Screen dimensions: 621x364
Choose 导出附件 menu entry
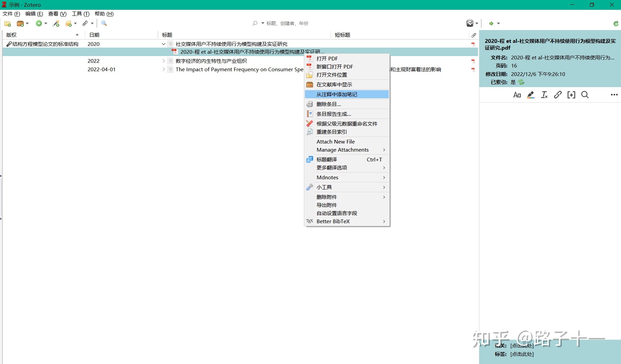pyautogui.click(x=347, y=205)
